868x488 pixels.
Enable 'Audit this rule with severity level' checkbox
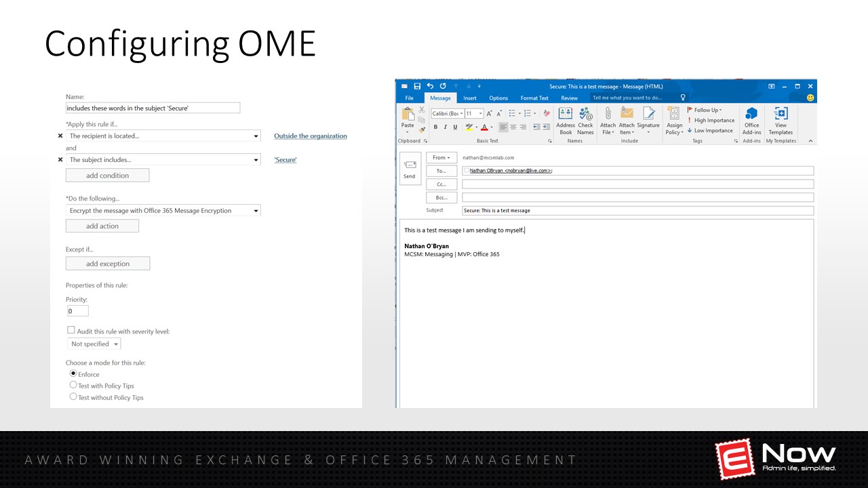[71, 330]
